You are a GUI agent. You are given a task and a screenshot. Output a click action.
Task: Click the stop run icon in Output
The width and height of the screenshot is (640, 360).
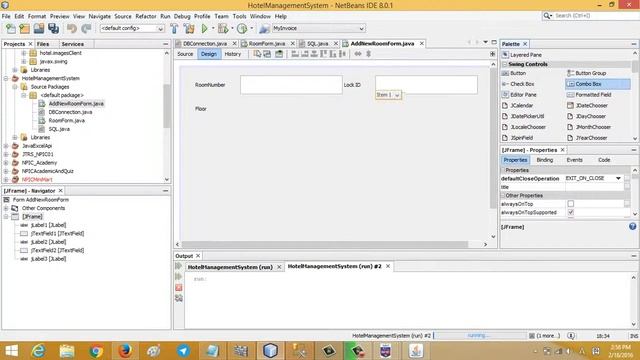point(179,287)
